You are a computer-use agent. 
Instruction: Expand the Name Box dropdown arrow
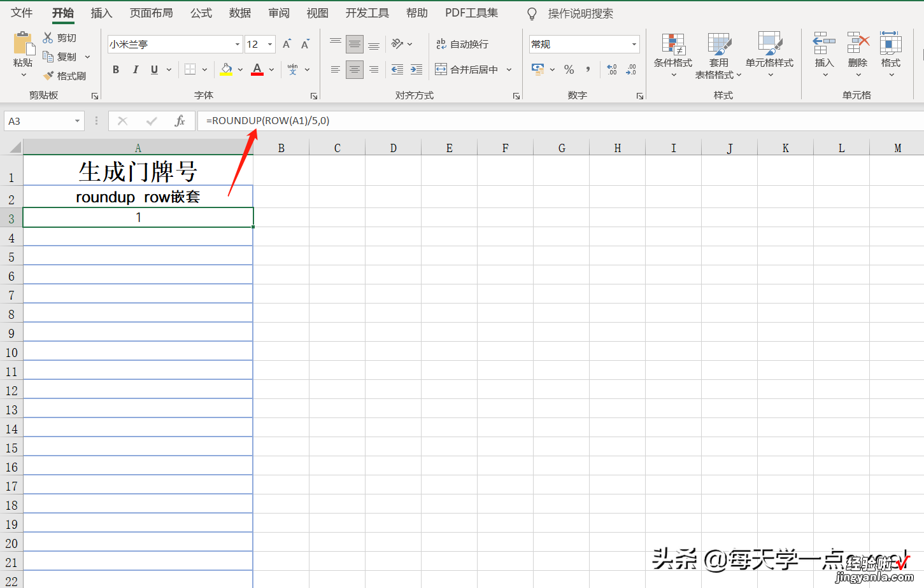(x=77, y=121)
